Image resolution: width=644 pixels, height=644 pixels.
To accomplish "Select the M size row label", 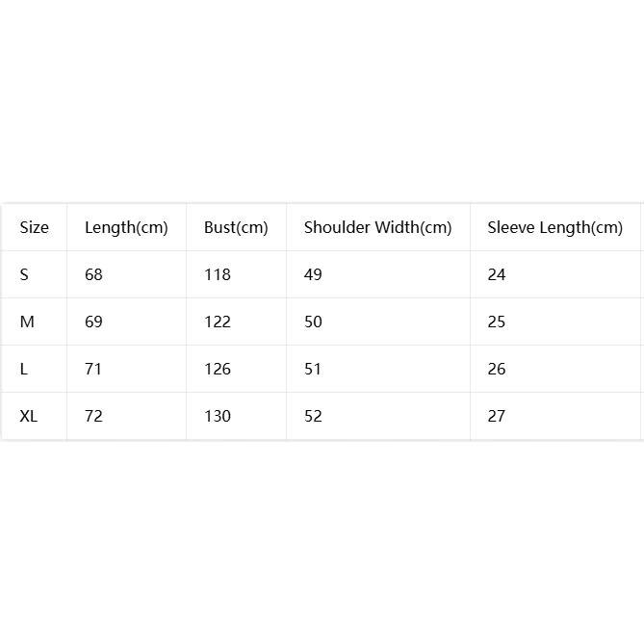I will pos(27,322).
